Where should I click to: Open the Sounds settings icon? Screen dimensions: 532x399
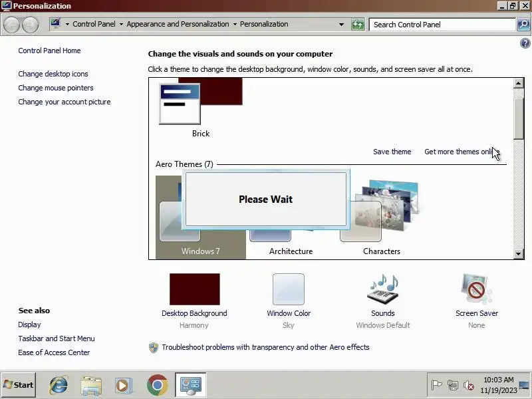(383, 289)
